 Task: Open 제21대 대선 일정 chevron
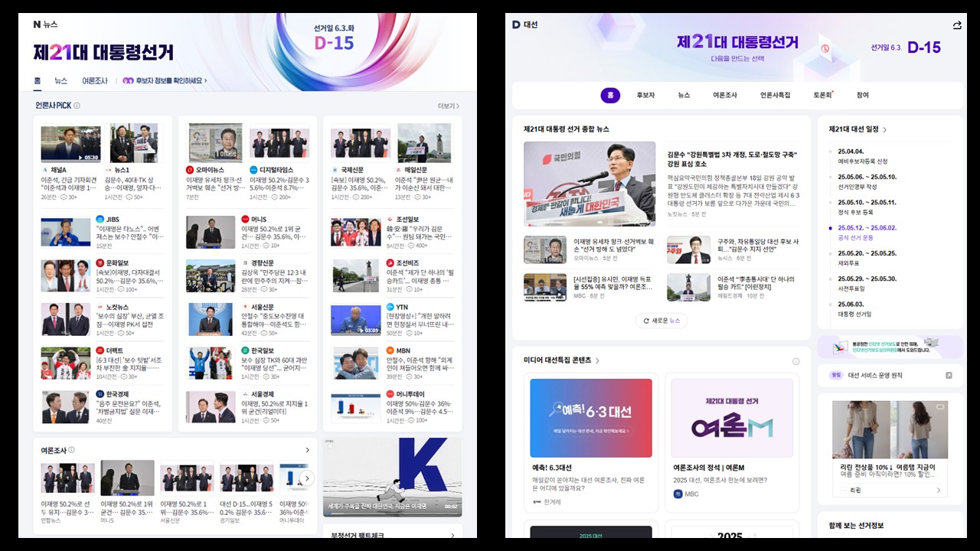click(885, 129)
